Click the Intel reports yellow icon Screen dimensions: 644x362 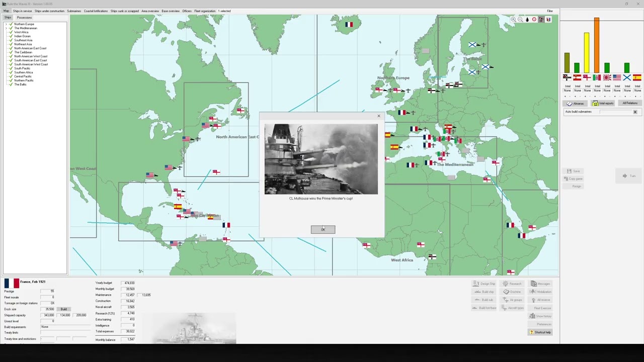tap(596, 103)
